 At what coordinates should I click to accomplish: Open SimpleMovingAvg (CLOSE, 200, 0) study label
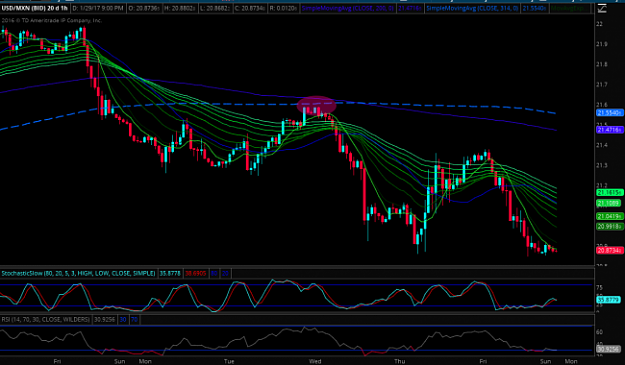(348, 8)
